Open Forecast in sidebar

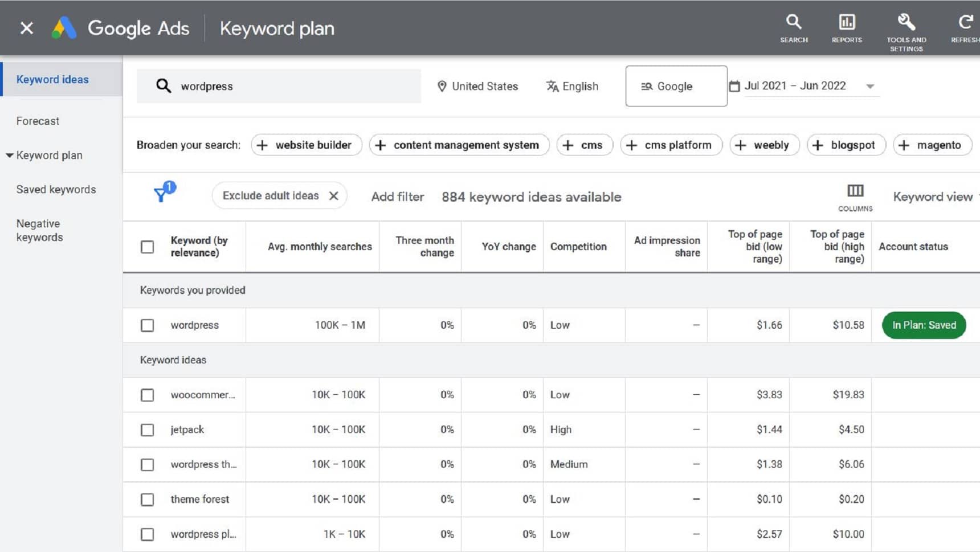[38, 121]
